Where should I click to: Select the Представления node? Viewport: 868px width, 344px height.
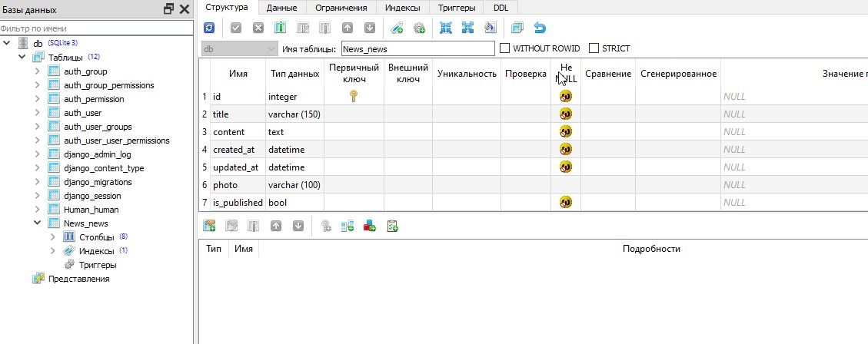pos(78,279)
